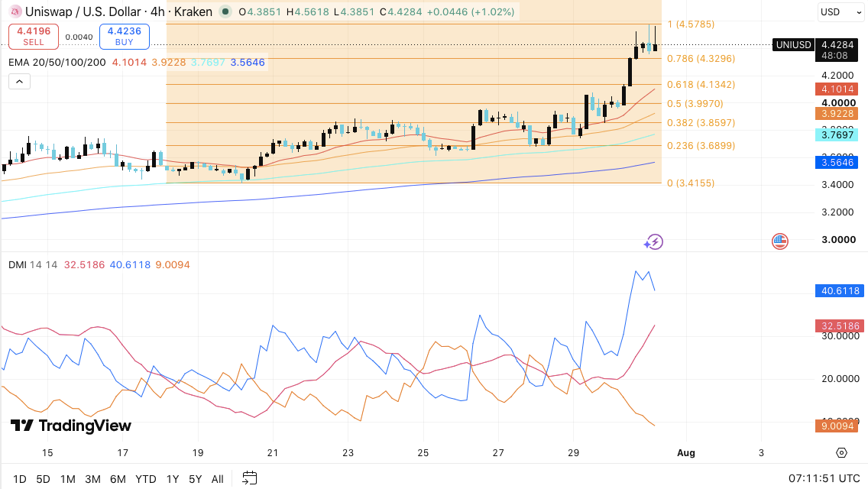Select the DMI 14 14 indicator label
Viewport: 868px width, 489px height.
coord(33,264)
